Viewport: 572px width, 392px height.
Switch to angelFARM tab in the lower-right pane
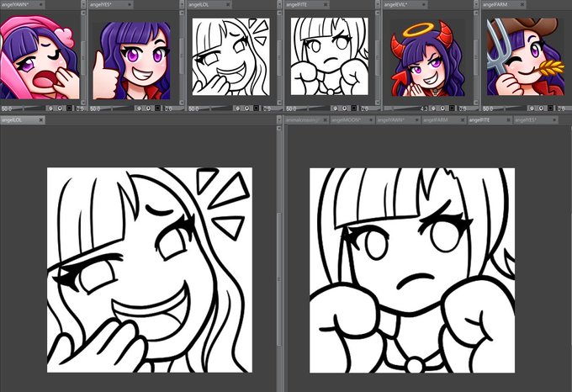(444, 119)
